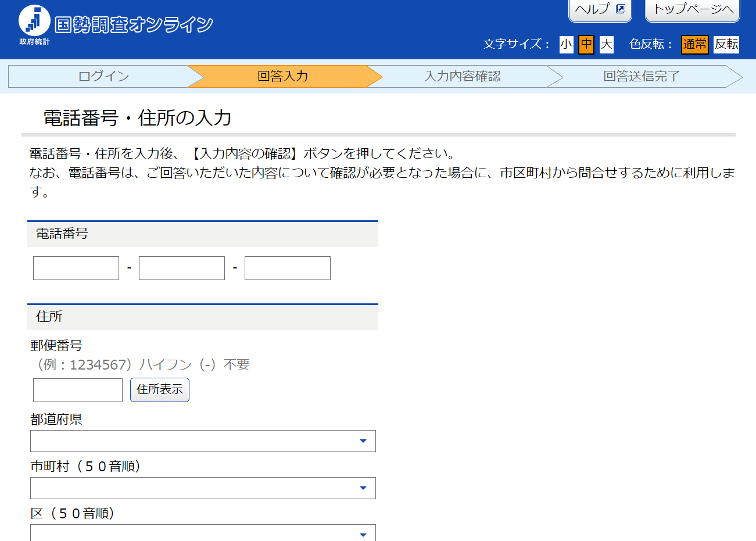The width and height of the screenshot is (756, 541).
Task: Click the 回答送信完了 progress step
Action: point(642,76)
